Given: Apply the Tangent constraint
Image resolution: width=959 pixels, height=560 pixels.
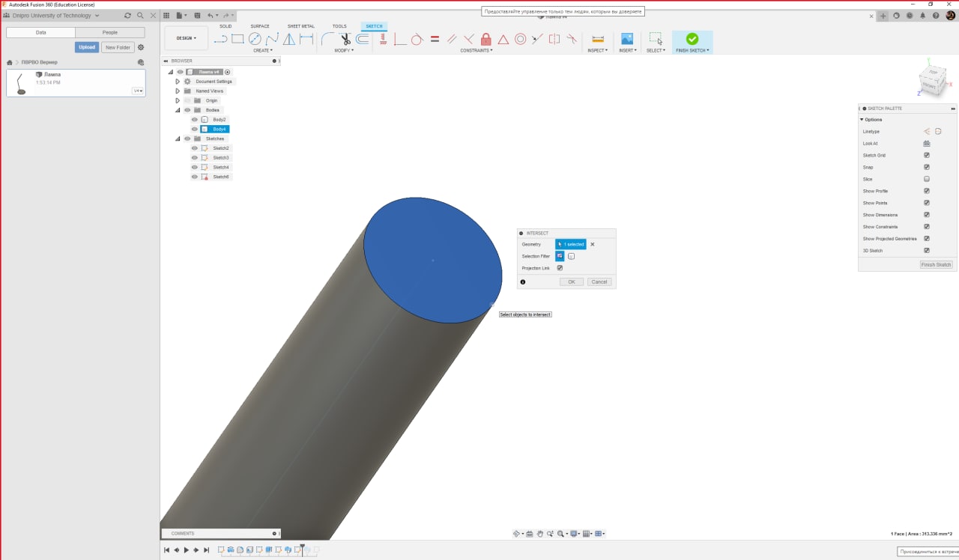Looking at the screenshot, I should (x=417, y=39).
